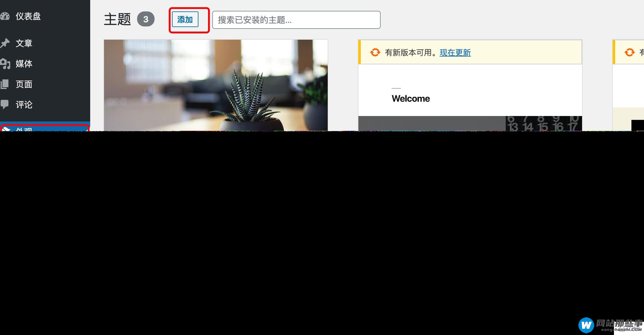The width and height of the screenshot is (644, 335).
Task: Click the theme update refresh icon
Action: [x=373, y=52]
